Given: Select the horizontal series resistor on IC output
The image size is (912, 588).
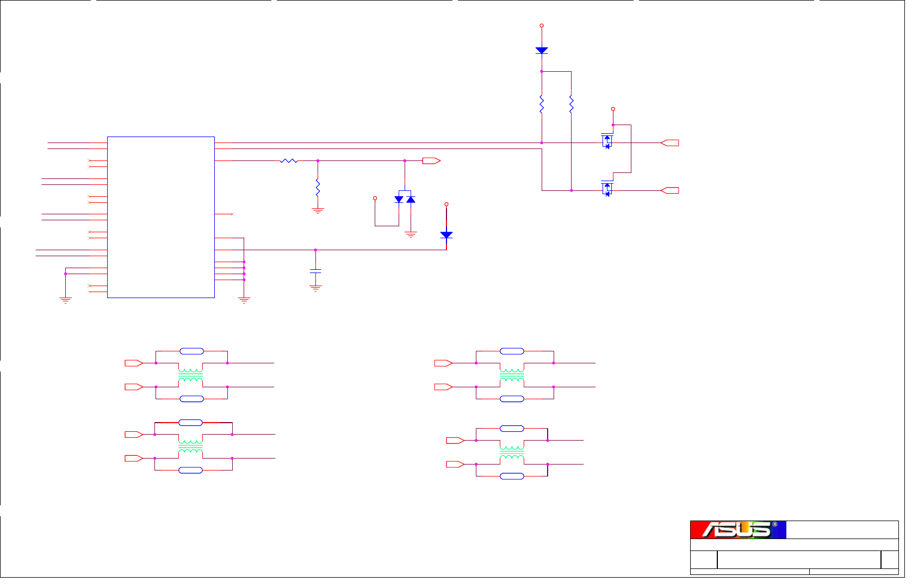Looking at the screenshot, I should point(289,161).
